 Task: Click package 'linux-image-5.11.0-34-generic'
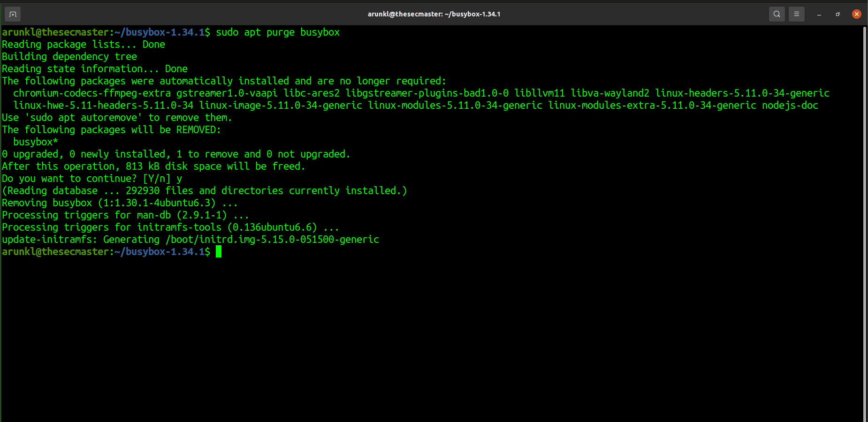point(281,105)
